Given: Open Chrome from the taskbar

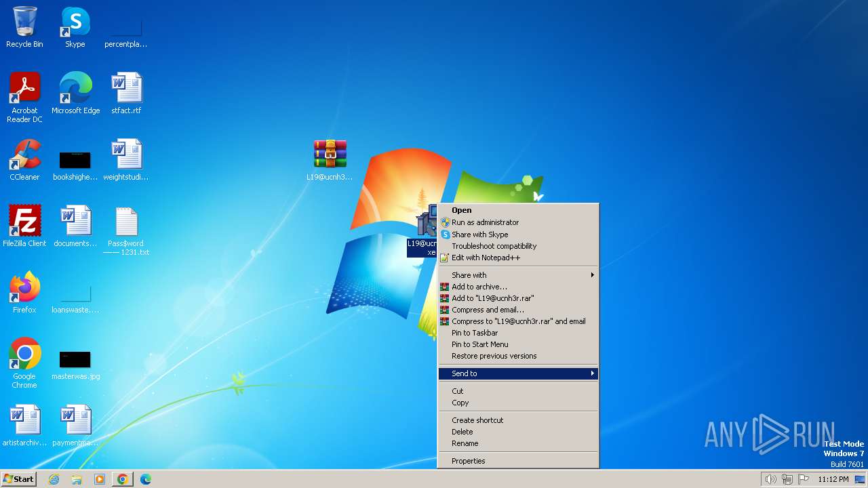Looking at the screenshot, I should (123, 479).
